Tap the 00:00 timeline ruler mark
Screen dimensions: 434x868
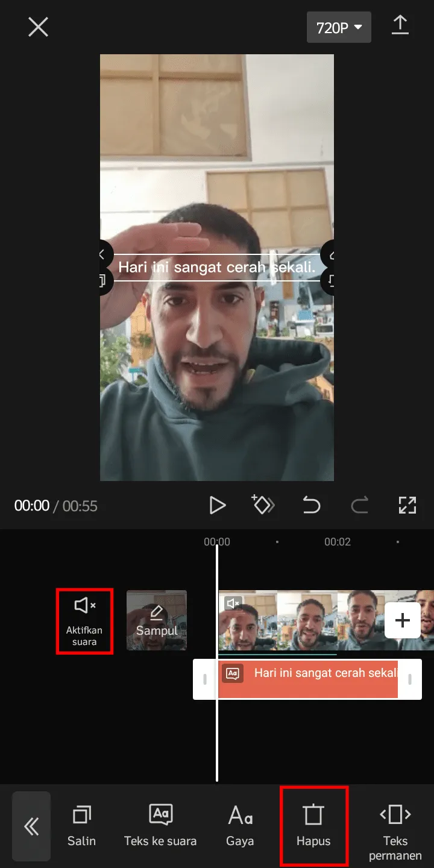point(217,542)
